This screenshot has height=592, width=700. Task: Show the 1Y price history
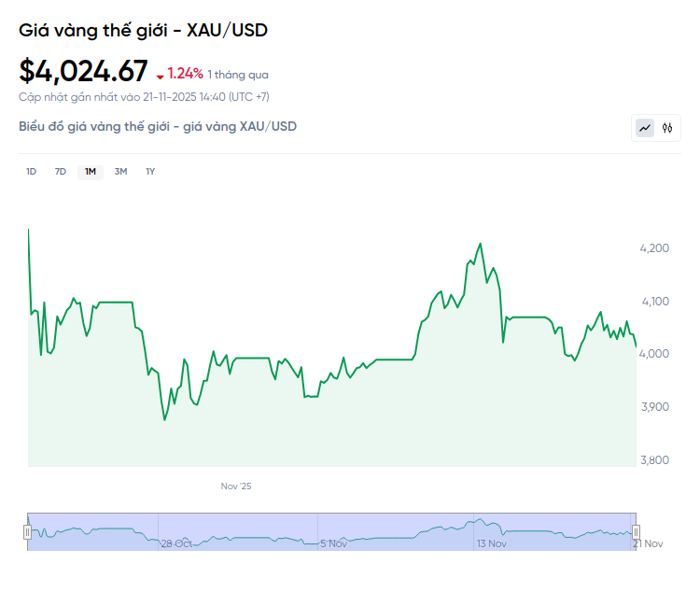150,171
